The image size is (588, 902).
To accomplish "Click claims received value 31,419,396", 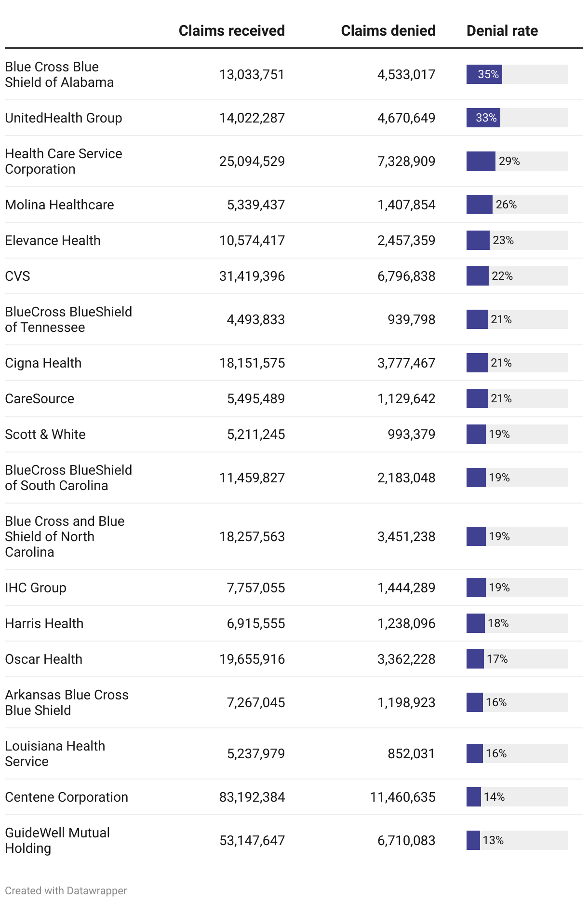I will click(252, 276).
